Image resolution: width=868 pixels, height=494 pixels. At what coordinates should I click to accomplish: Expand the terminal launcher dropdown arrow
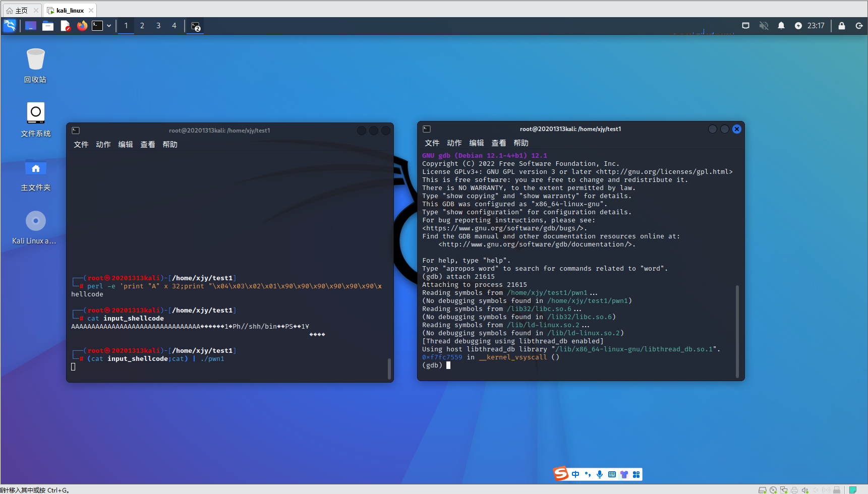[109, 26]
